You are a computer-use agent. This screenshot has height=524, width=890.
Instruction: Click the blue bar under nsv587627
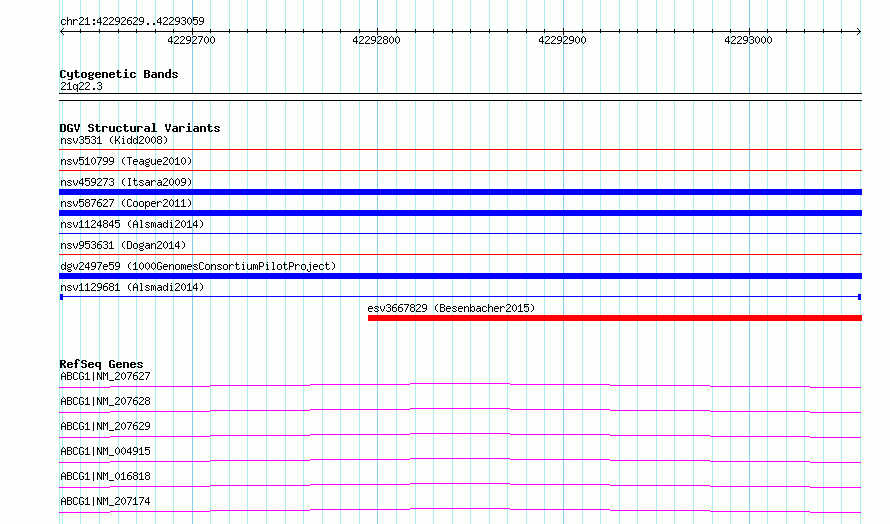(460, 213)
